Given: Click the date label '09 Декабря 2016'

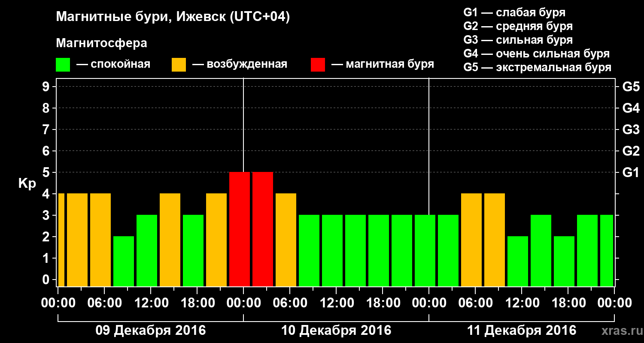Looking at the screenshot, I should point(150,331).
